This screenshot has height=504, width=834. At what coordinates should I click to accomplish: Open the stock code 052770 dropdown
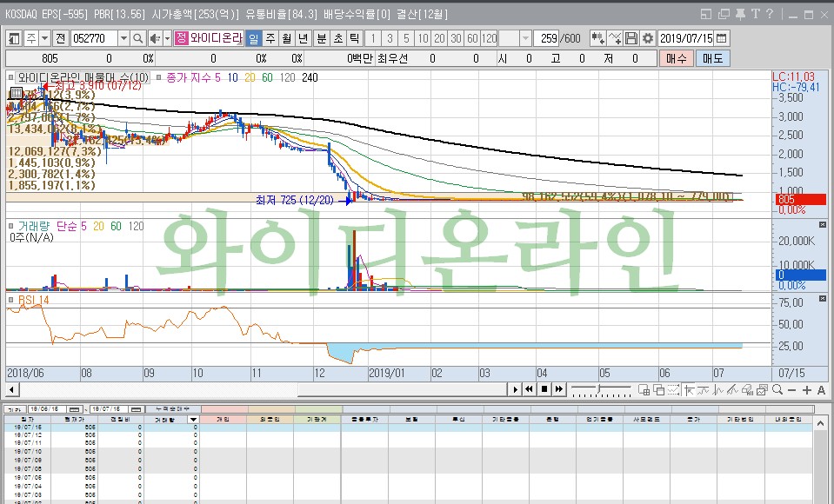coord(123,38)
